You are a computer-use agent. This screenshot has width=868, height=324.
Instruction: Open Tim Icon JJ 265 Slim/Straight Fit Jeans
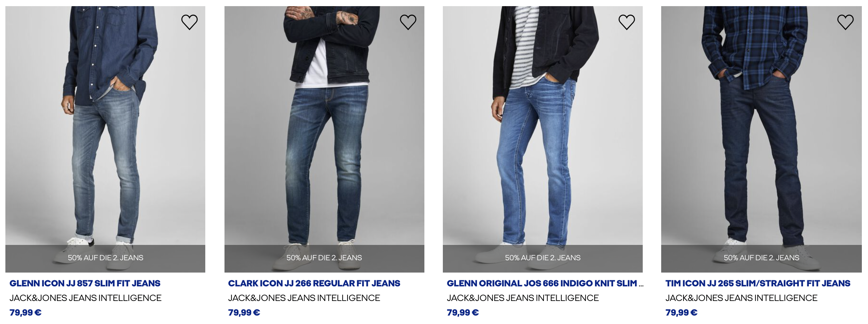pos(758,283)
